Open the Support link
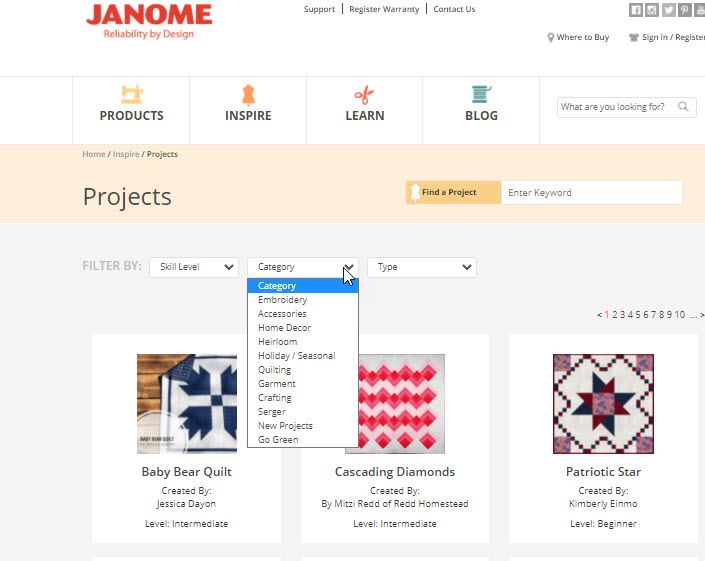This screenshot has height=561, width=705. (319, 9)
